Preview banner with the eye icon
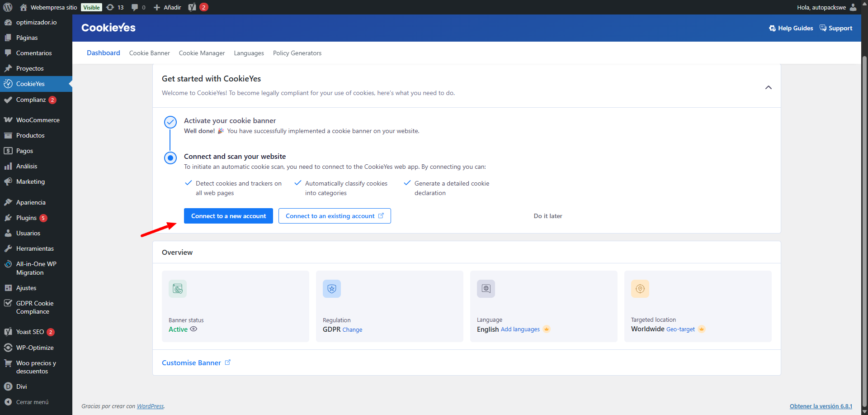This screenshot has height=415, width=868. pyautogui.click(x=193, y=329)
